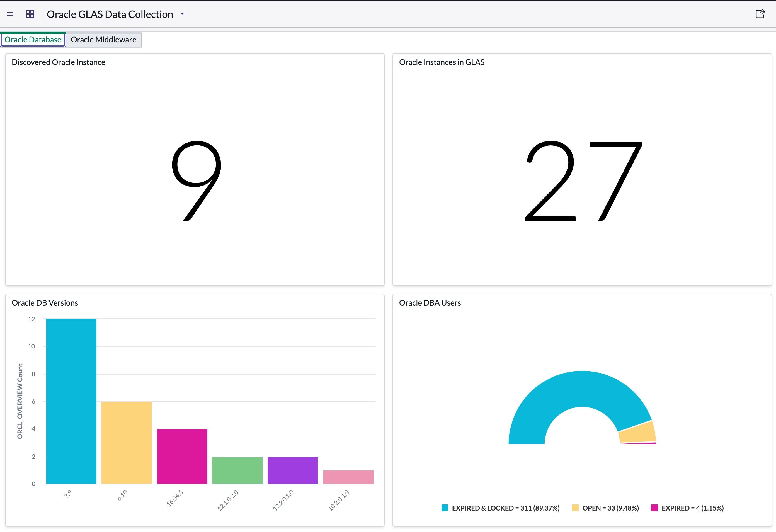Select the 7.9 version bar
The height and width of the screenshot is (532, 776).
(x=71, y=401)
